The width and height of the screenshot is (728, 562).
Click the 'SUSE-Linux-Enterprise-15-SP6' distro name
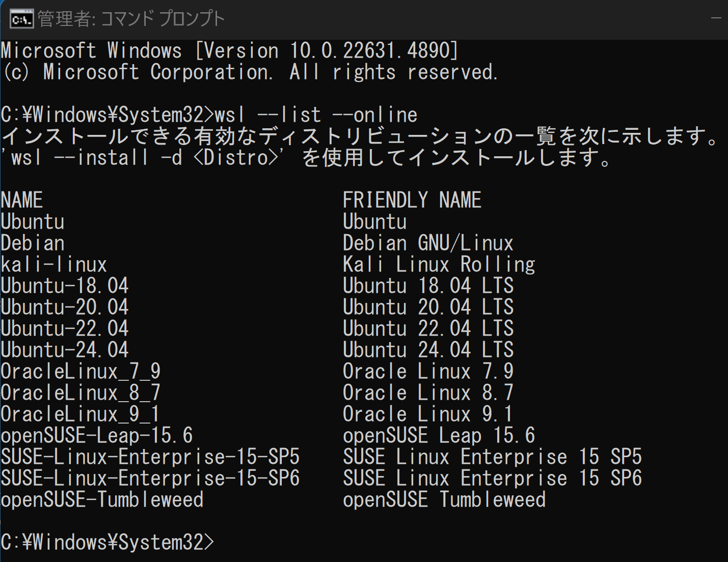pos(150,478)
